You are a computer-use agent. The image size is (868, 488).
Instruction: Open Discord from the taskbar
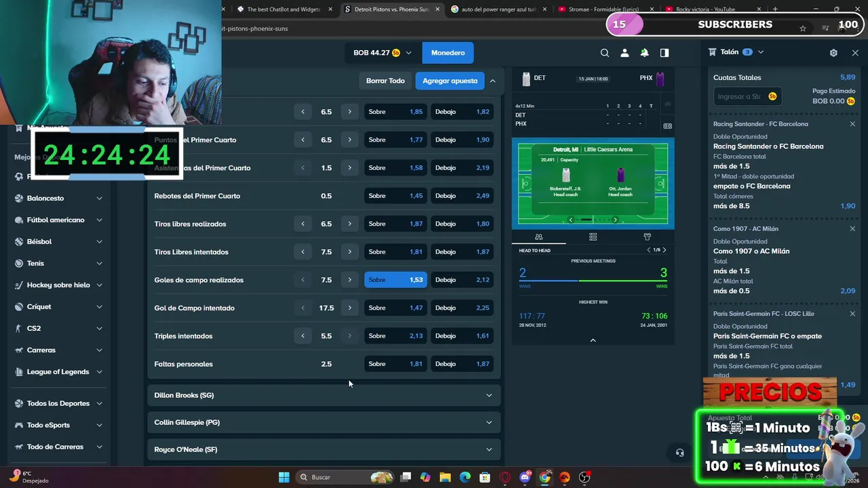point(525,477)
